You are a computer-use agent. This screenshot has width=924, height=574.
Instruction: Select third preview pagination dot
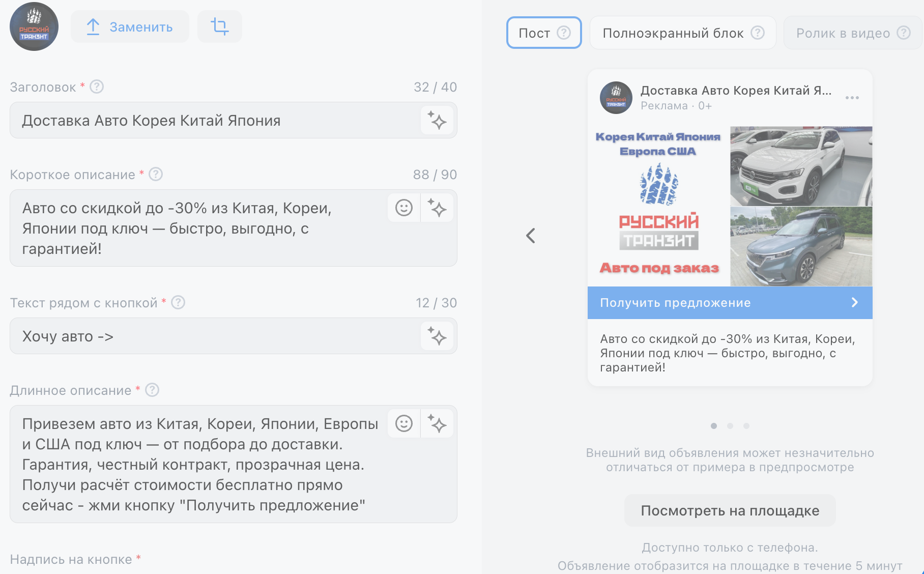coord(746,426)
